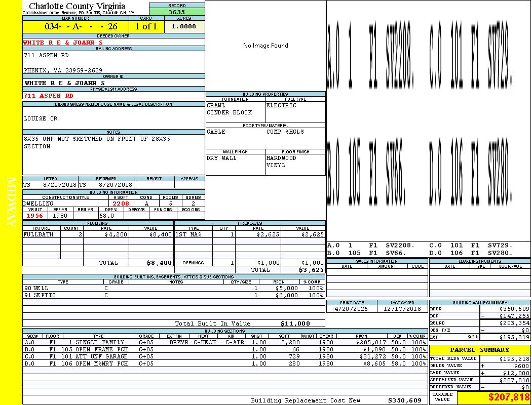Click the red taxable value $207,818
532x405 pixels.
point(509,397)
